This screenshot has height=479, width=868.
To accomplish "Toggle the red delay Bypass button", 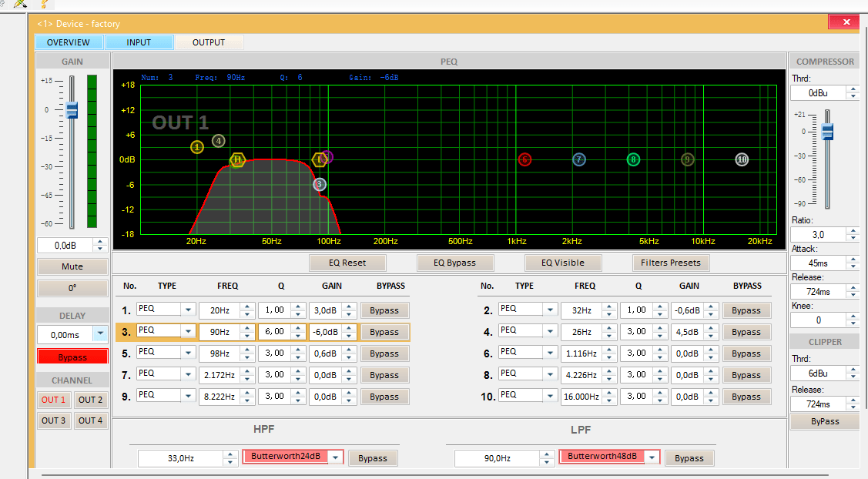I will click(x=72, y=357).
